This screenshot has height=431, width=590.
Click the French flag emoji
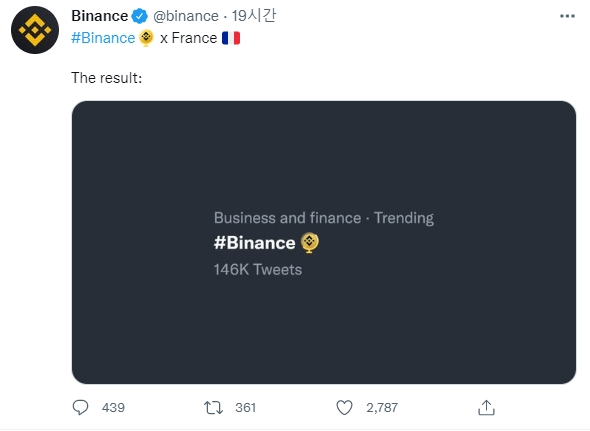231,38
